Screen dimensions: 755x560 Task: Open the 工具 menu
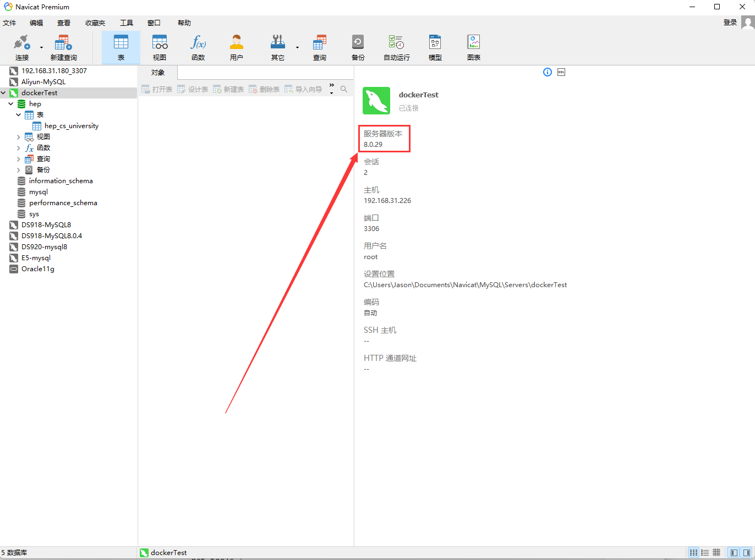(127, 23)
